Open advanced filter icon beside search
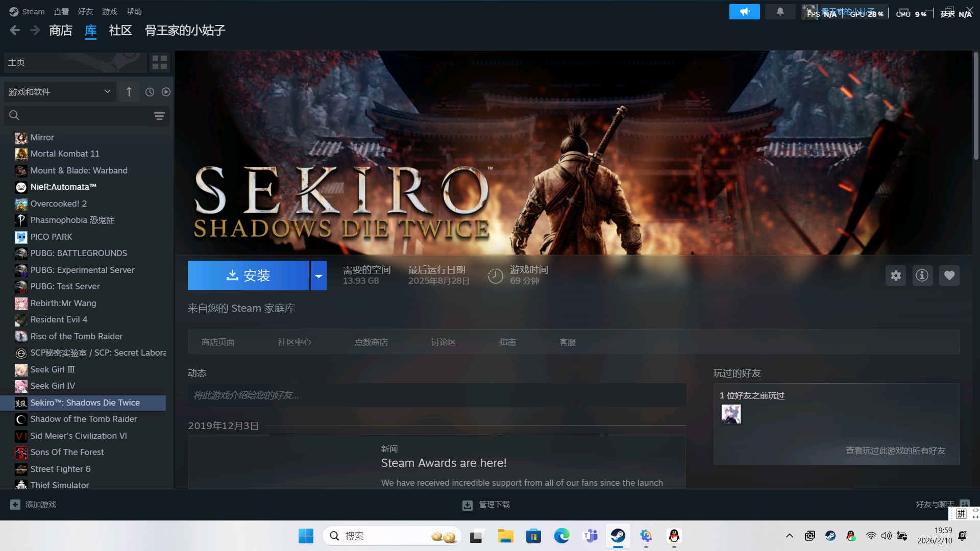This screenshot has width=980, height=551. [159, 116]
